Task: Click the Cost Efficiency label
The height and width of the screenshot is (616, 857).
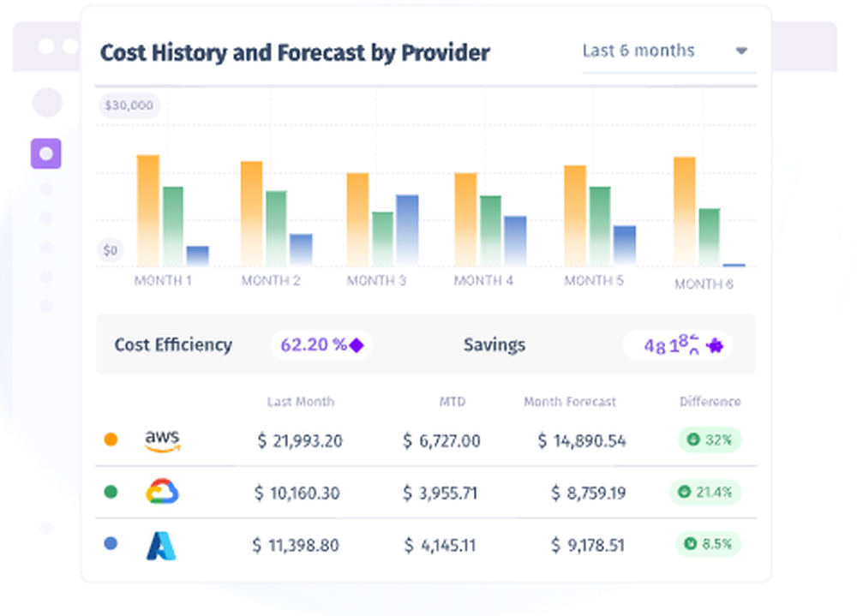Action: pos(173,345)
